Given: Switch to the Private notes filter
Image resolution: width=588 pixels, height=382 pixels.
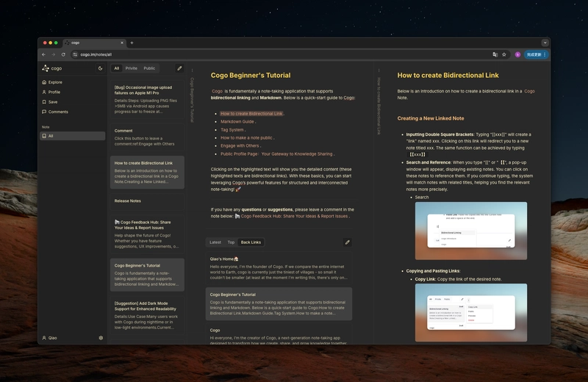Looking at the screenshot, I should pyautogui.click(x=132, y=68).
